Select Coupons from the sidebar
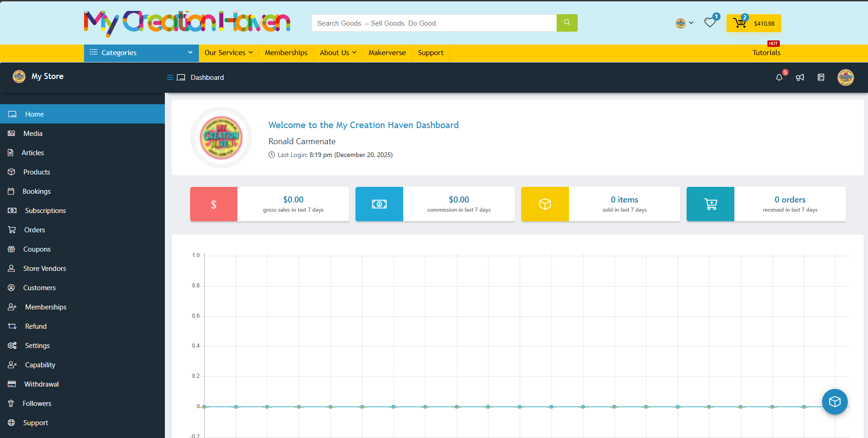This screenshot has height=438, width=868. tap(37, 249)
